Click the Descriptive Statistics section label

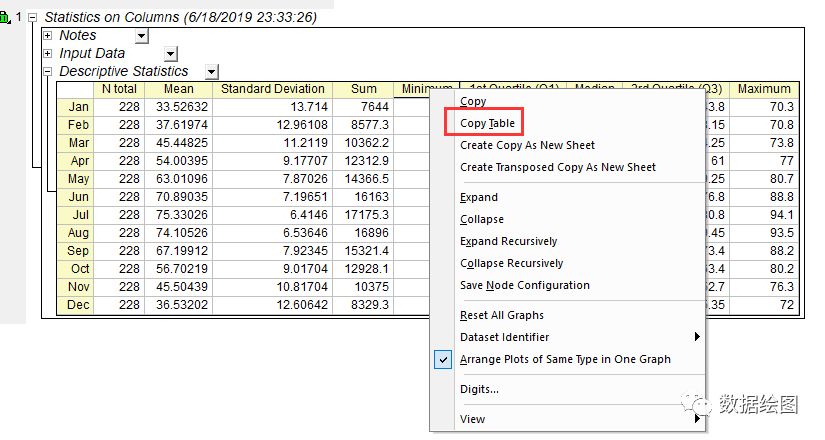point(123,71)
